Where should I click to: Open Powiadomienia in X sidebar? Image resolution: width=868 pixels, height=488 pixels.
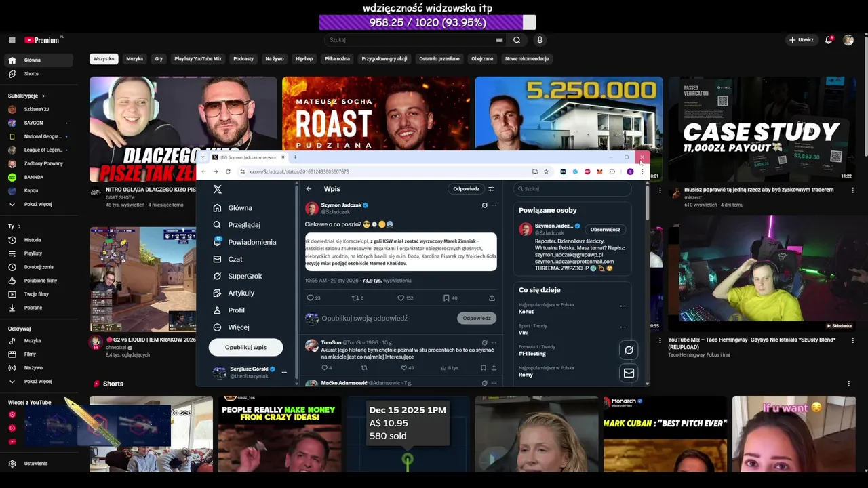(245, 242)
